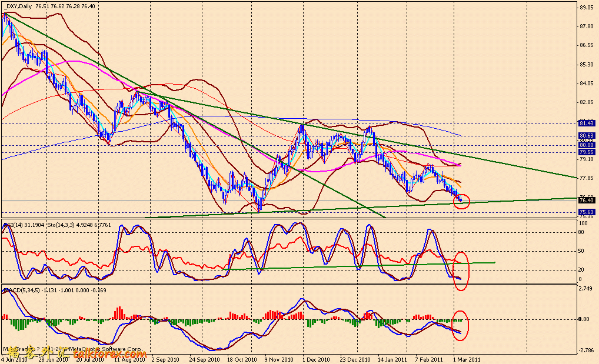Click the 14 Jan 2011 date label
The width and height of the screenshot is (599, 364).
[392, 360]
